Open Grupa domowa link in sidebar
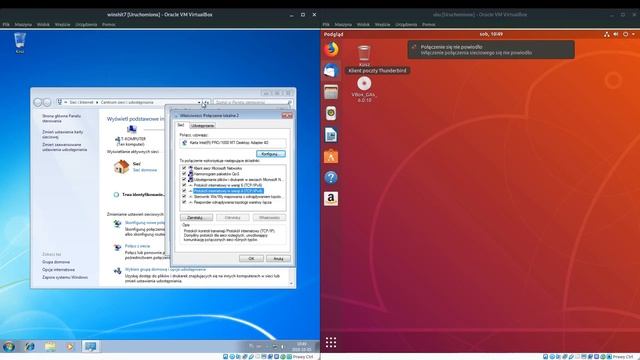640x360 pixels. point(56,262)
